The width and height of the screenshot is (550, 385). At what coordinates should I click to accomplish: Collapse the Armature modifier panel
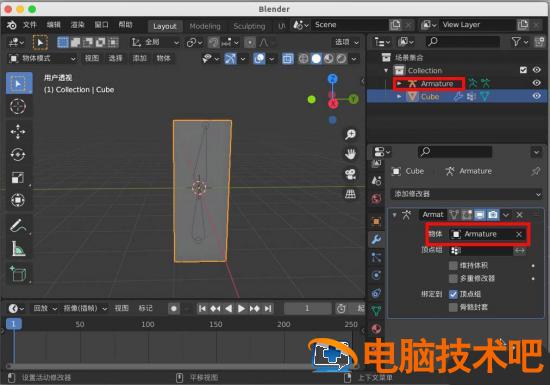[x=394, y=215]
